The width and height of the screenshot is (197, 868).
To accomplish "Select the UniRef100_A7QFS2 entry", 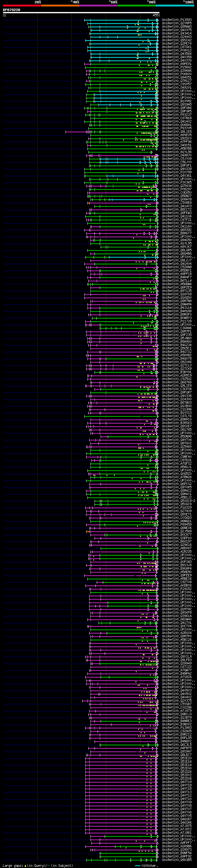I will [x=177, y=464].
